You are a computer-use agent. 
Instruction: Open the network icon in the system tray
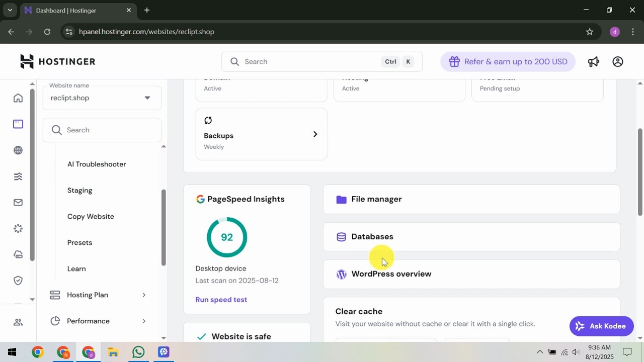(565, 352)
